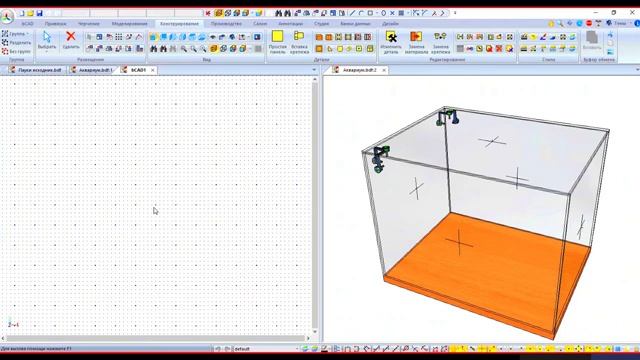The width and height of the screenshot is (640, 360).
Task: Click the Open folder icon in quick access
Action: tap(30, 13)
